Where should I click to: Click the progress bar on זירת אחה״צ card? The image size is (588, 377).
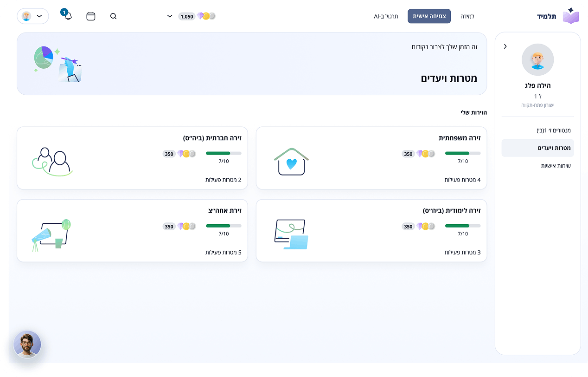224,226
